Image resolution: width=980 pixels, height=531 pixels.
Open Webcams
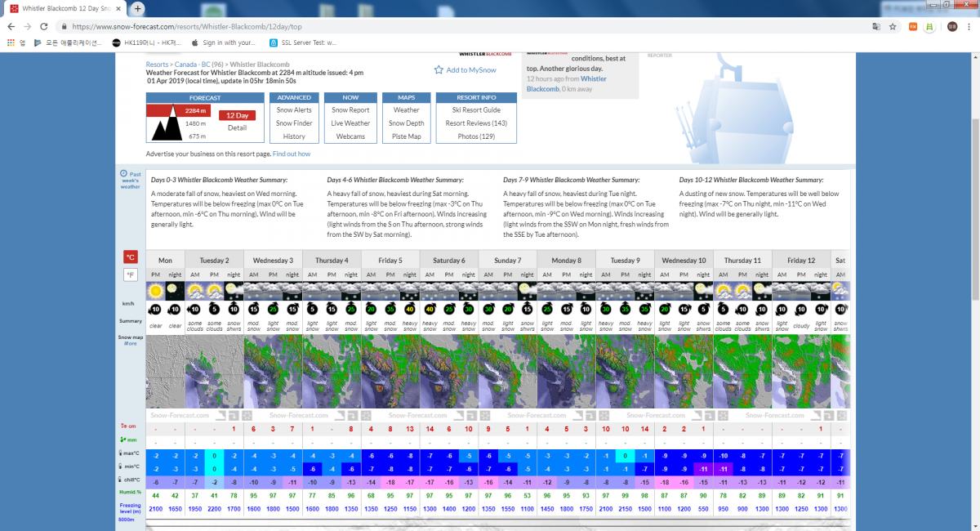[x=350, y=136]
